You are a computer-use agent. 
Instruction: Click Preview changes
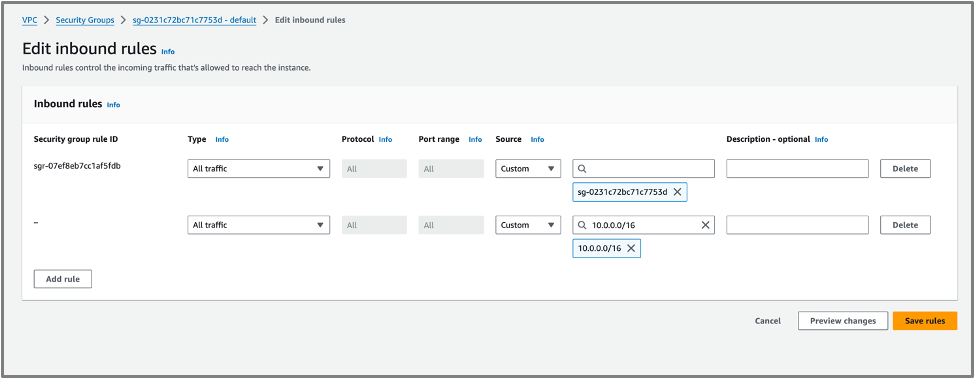click(843, 321)
